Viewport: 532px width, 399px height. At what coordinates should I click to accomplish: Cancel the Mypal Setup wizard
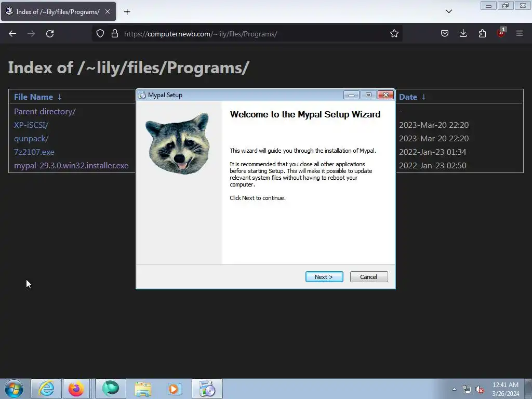pyautogui.click(x=369, y=276)
